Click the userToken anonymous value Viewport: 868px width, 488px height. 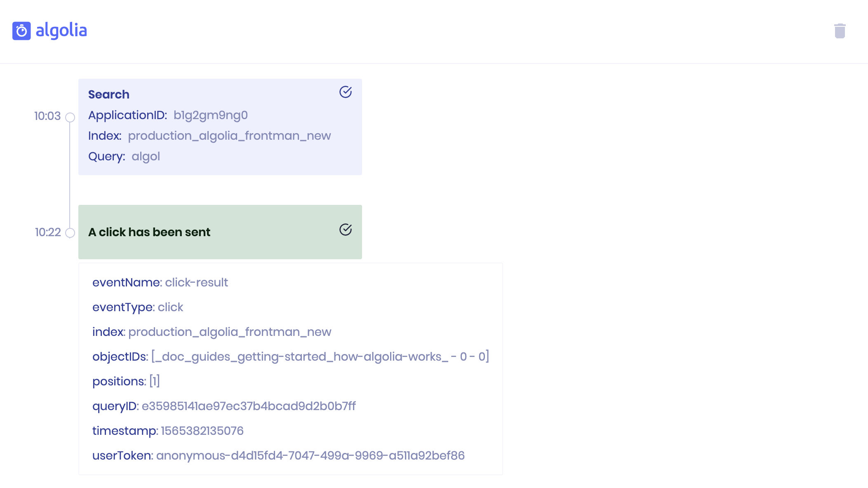coord(311,455)
